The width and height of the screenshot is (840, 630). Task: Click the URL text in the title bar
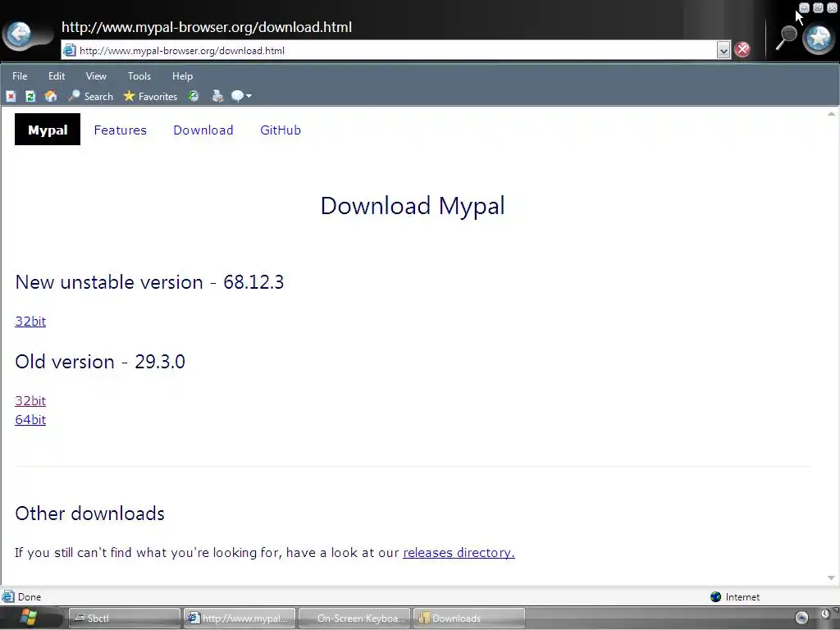click(207, 27)
